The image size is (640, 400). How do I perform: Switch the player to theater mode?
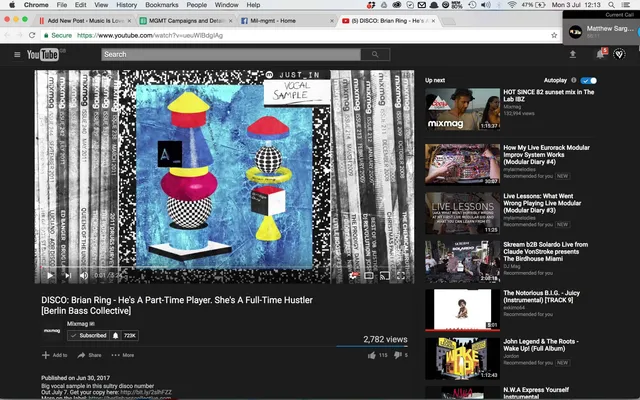pyautogui.click(x=369, y=276)
